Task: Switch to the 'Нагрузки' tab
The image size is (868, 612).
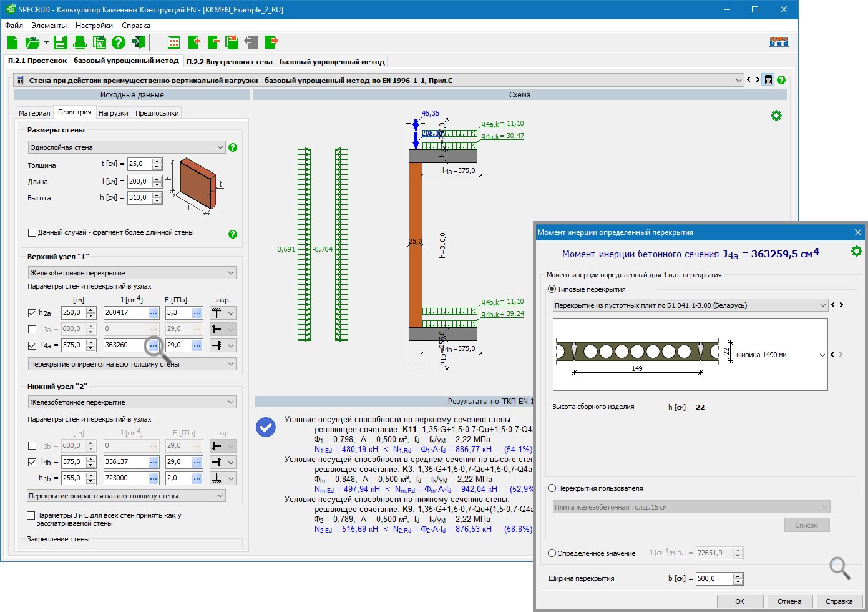Action: point(113,113)
